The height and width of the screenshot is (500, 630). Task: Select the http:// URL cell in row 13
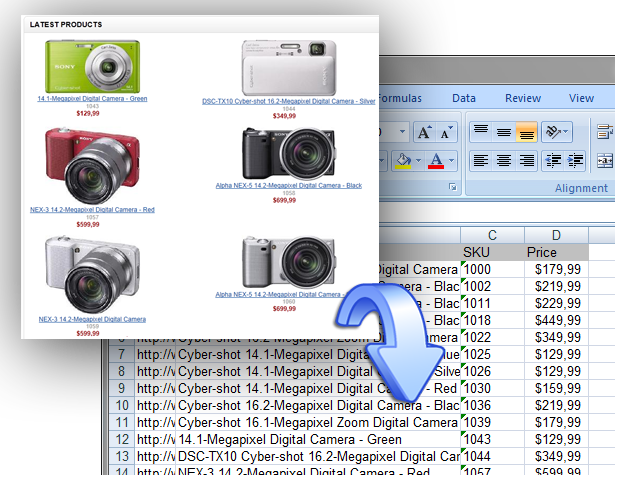[155, 457]
